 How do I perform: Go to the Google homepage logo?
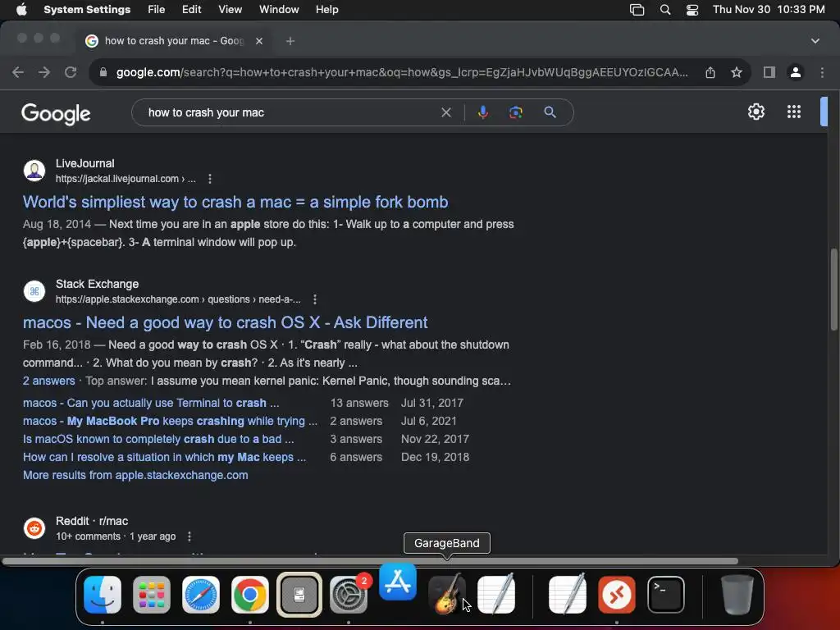tap(56, 113)
